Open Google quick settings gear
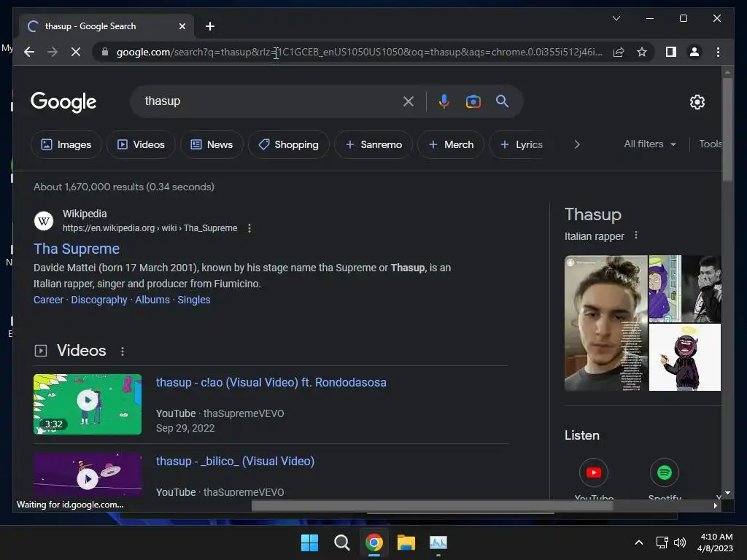Viewport: 747px width, 560px height. [x=697, y=102]
